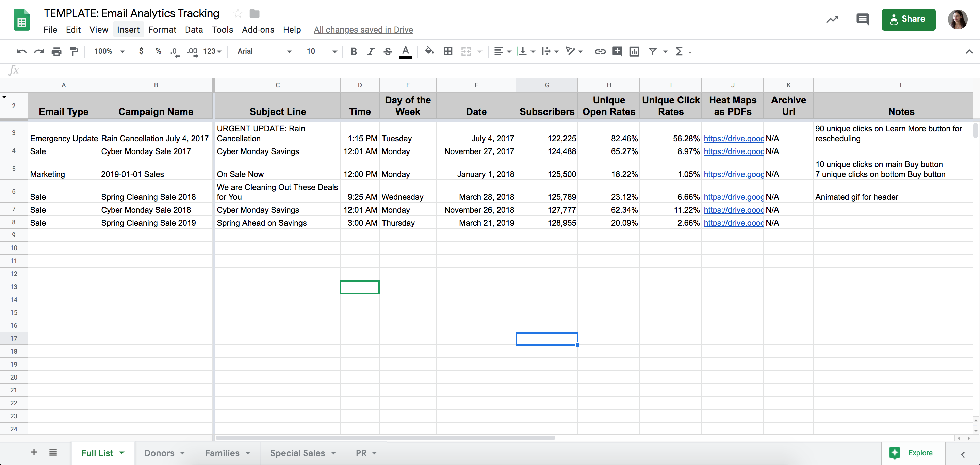Insert a link using the toolbar icon
The width and height of the screenshot is (980, 465).
pos(600,51)
